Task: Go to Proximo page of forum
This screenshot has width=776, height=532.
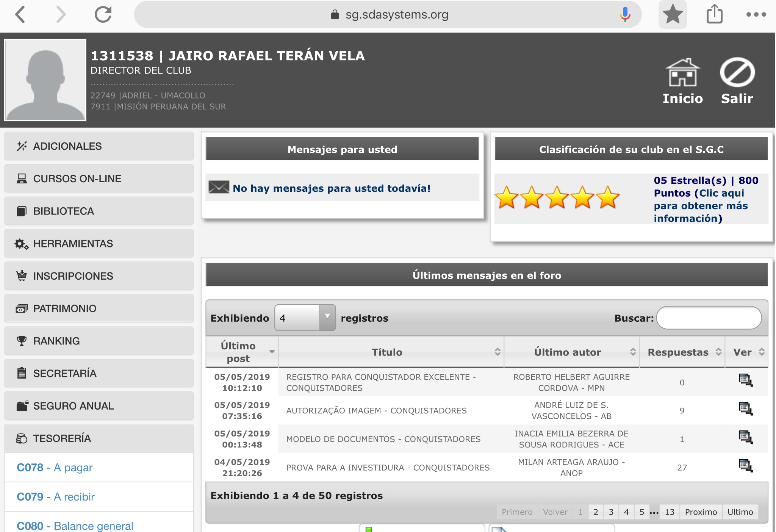Action: (701, 512)
